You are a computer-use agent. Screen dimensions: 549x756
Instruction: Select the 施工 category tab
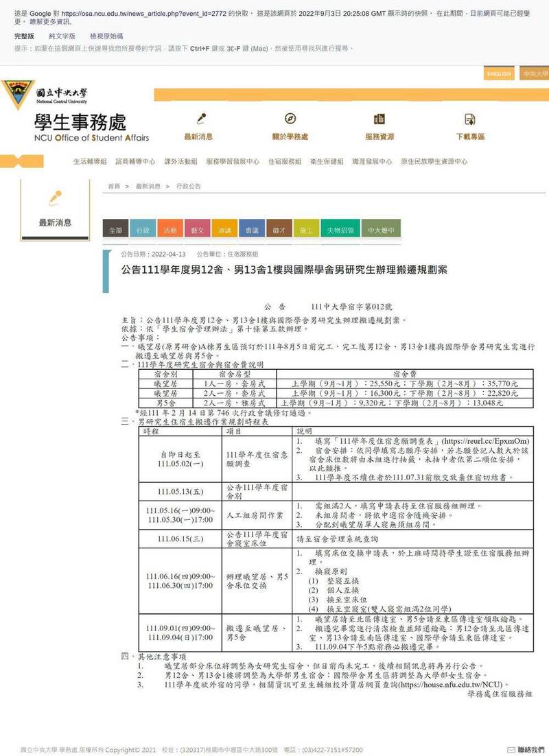[x=306, y=228]
